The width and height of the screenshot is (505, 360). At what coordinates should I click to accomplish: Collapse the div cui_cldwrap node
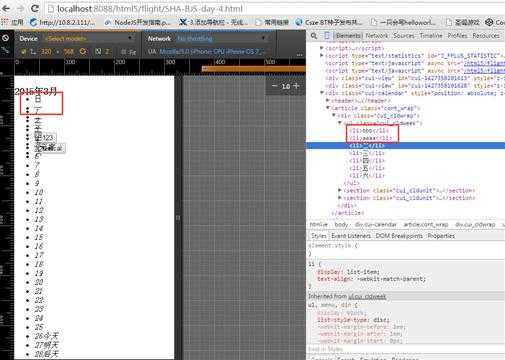(333, 115)
